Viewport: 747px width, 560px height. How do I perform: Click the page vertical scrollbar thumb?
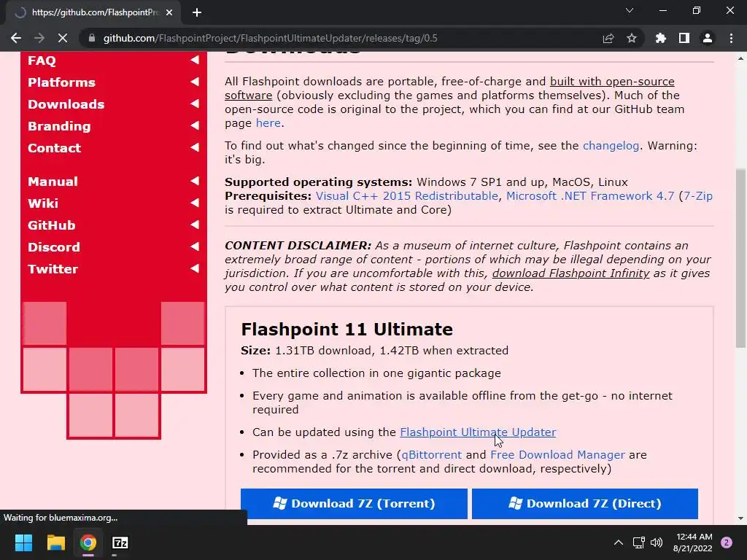click(740, 259)
